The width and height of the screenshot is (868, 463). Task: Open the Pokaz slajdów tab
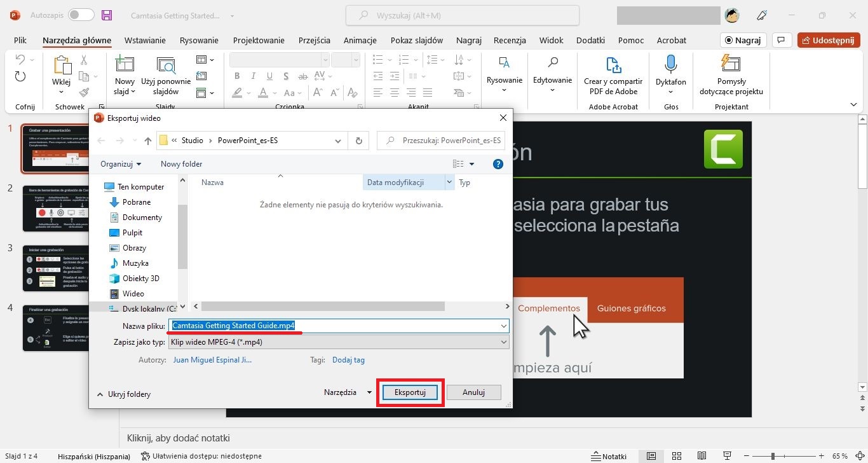click(417, 40)
